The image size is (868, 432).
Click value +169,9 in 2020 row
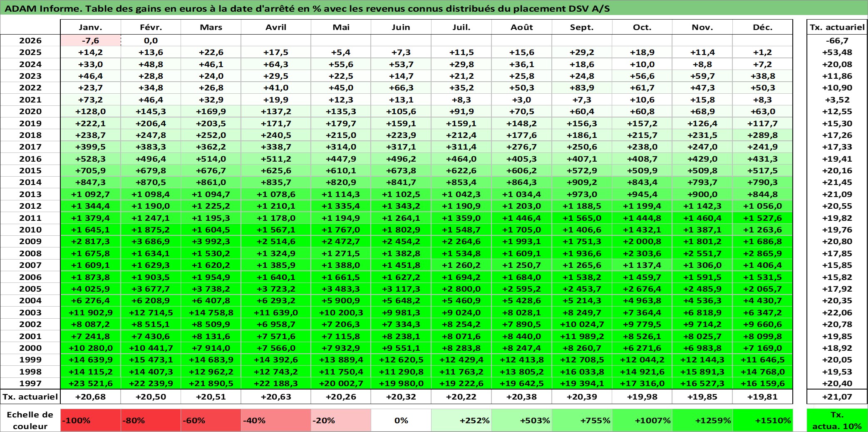pyautogui.click(x=211, y=111)
